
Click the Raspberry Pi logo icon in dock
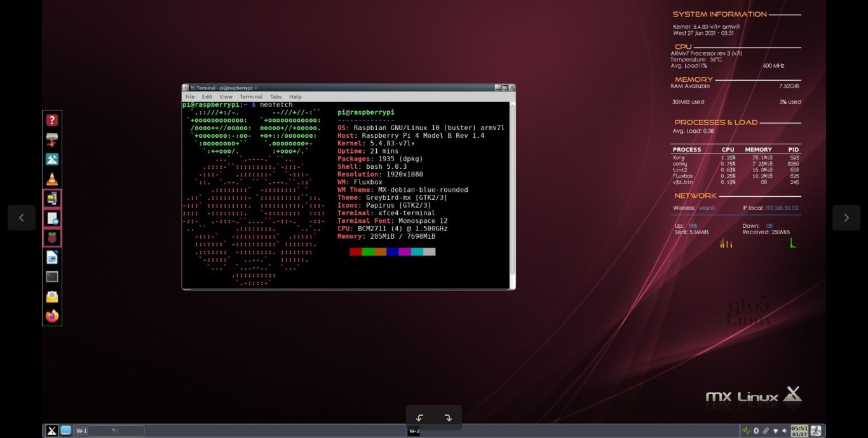pos(52,238)
